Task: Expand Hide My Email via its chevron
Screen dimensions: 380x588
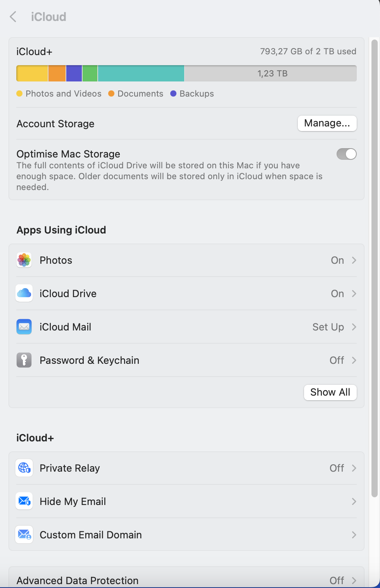Action: [x=354, y=502]
